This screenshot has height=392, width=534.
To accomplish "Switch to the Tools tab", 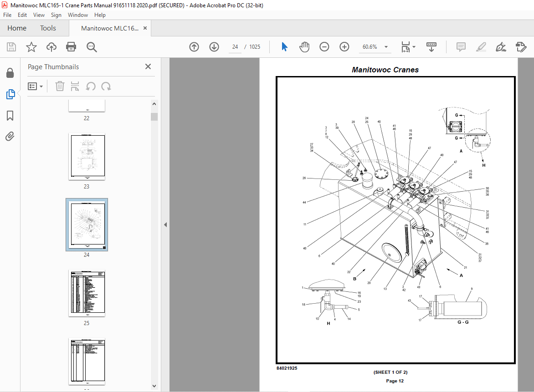I will pyautogui.click(x=48, y=28).
